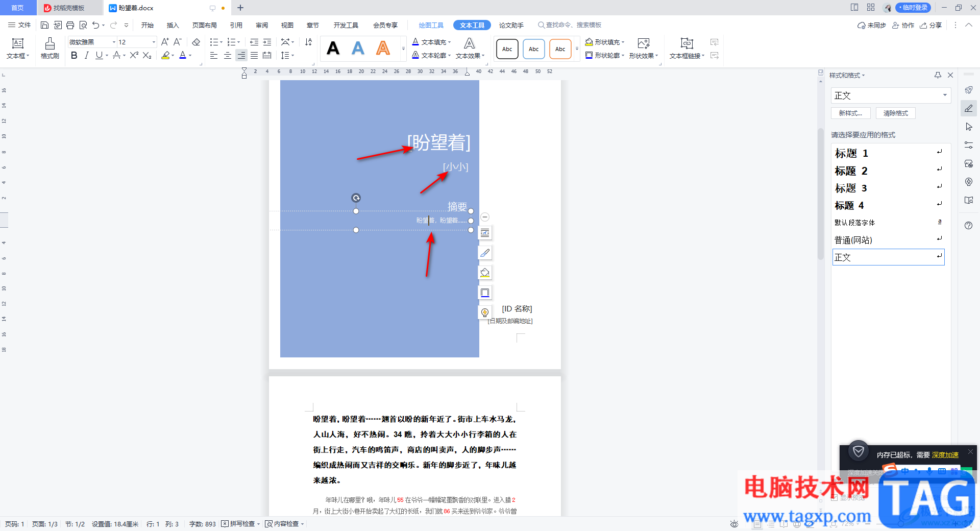
Task: Open the 文件 file menu
Action: [x=19, y=25]
